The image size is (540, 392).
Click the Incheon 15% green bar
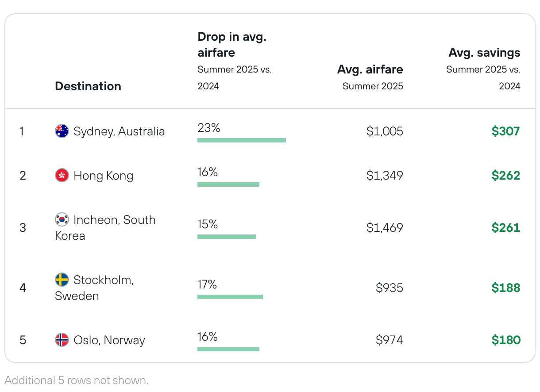click(227, 237)
